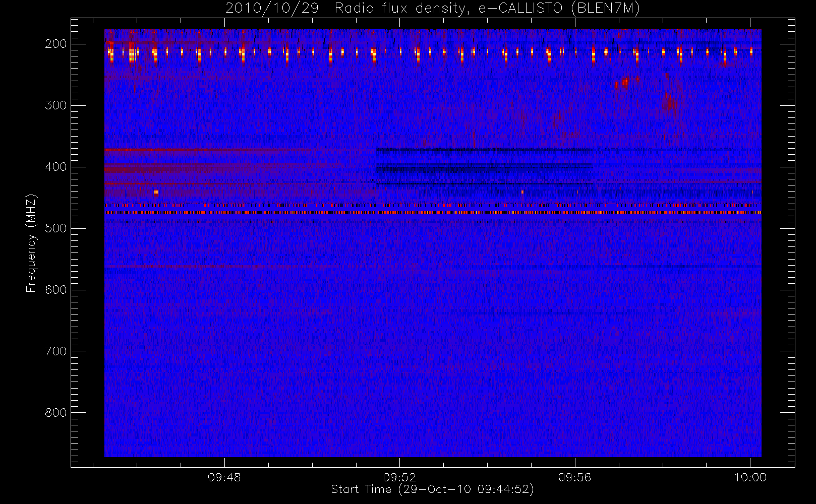Image resolution: width=816 pixels, height=504 pixels.
Task: Click the 300 frequency tick label
Action: point(56,105)
